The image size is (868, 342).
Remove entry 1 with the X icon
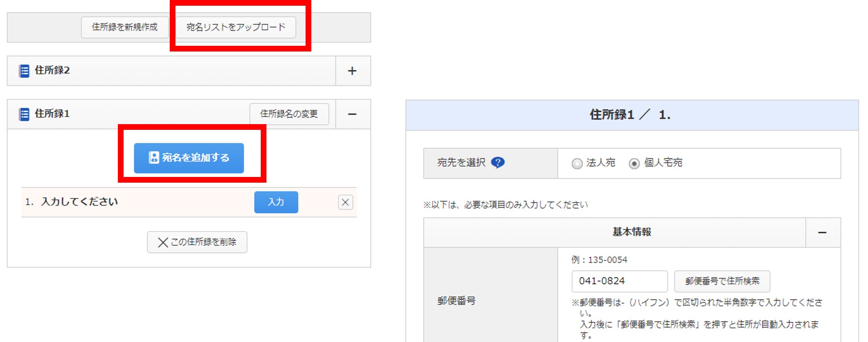[345, 202]
